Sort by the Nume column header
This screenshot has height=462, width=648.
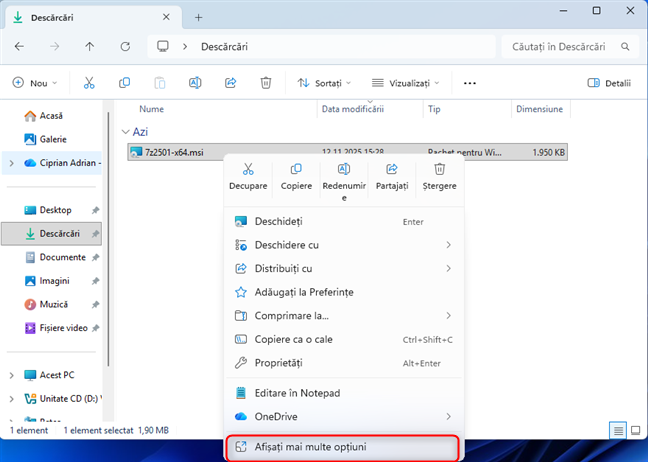tap(151, 109)
